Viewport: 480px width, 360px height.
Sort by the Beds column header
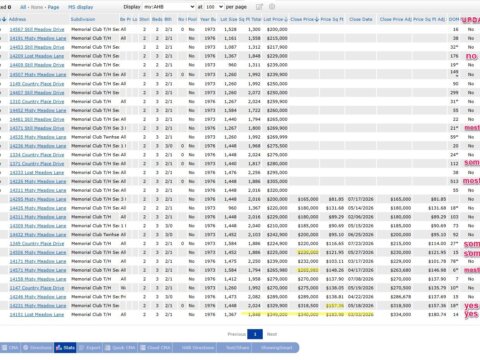157,19
